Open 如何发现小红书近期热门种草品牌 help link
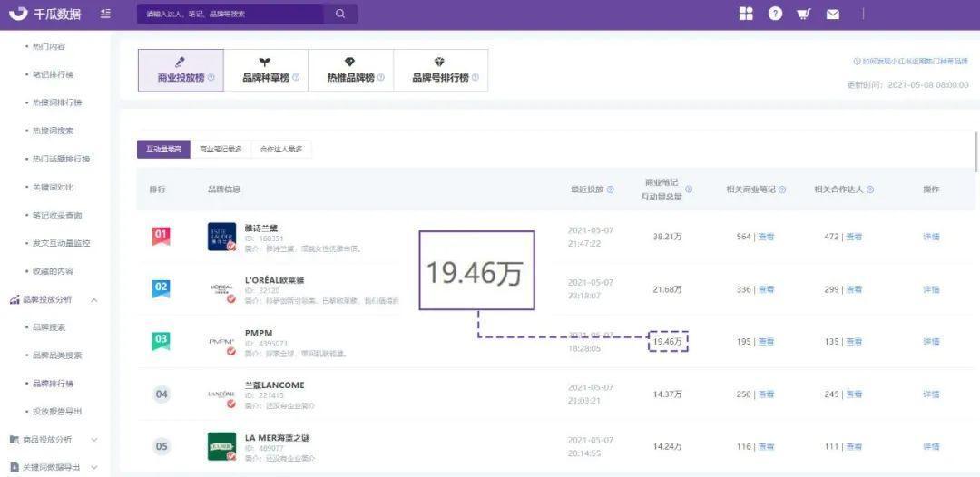This screenshot has height=477, width=980. [911, 62]
